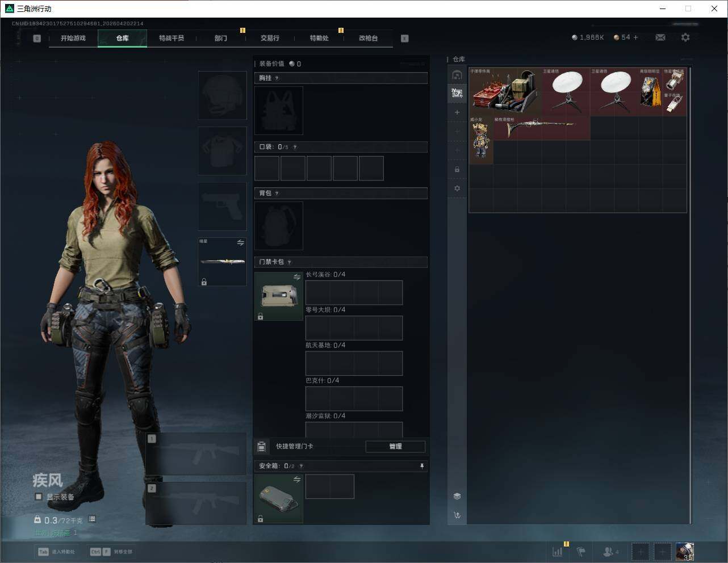728x563 pixels.
Task: Swap the keycard case via arrows icon
Action: (x=297, y=277)
